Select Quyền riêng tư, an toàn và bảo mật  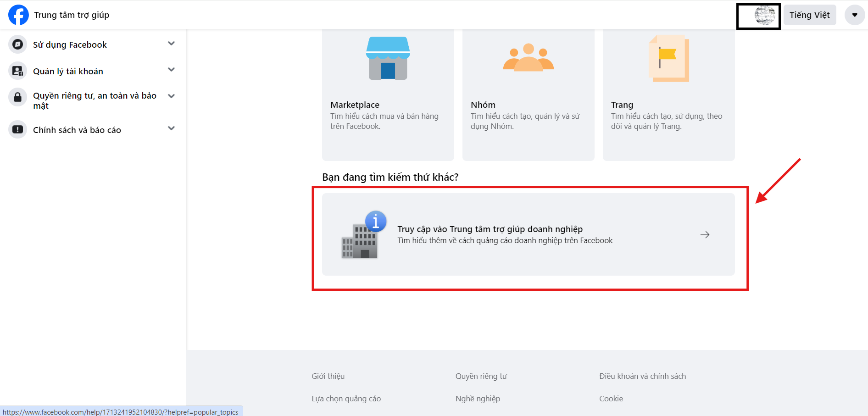click(x=95, y=100)
